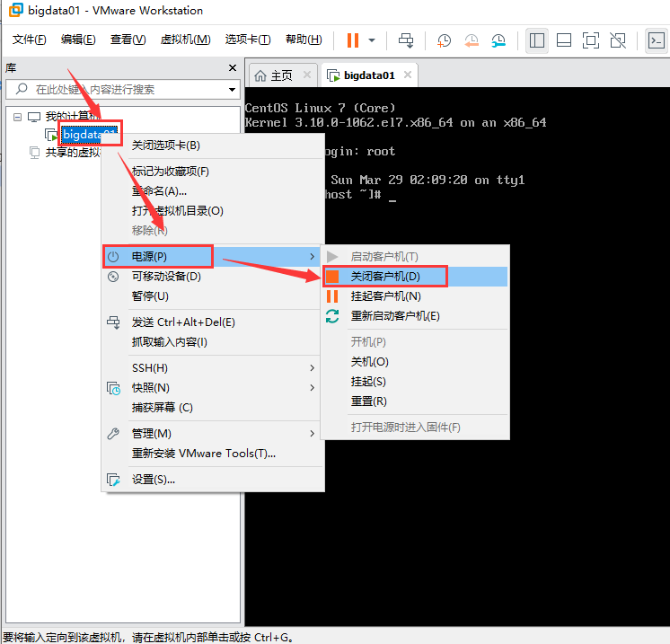670x644 pixels.
Task: Open the power options dropdown arrow next to pause
Action: (x=372, y=40)
